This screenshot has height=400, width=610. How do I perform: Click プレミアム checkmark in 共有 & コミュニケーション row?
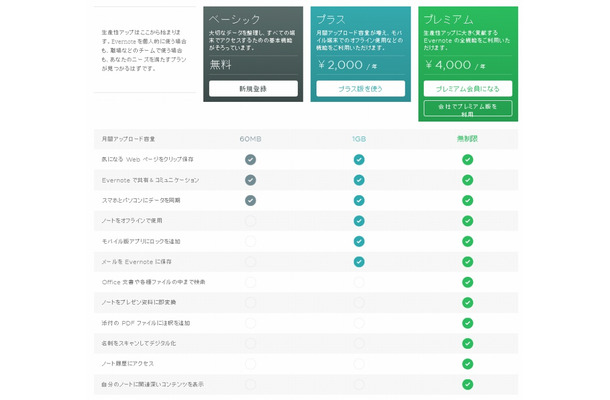coord(468,180)
